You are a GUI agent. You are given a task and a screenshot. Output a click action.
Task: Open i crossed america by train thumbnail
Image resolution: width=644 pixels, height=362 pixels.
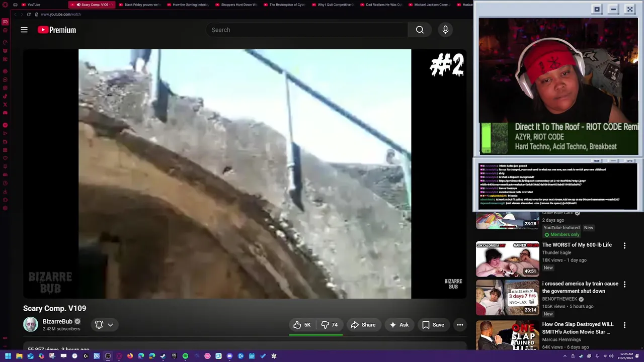pos(508,298)
